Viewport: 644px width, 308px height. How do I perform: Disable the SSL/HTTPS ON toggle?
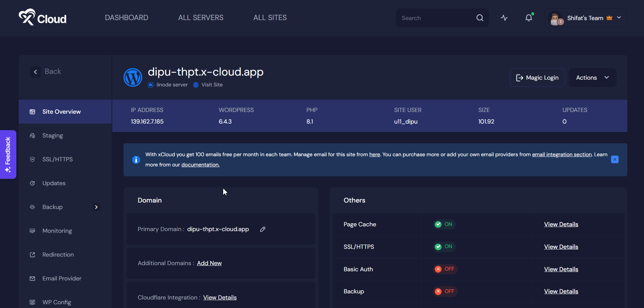pyautogui.click(x=444, y=246)
